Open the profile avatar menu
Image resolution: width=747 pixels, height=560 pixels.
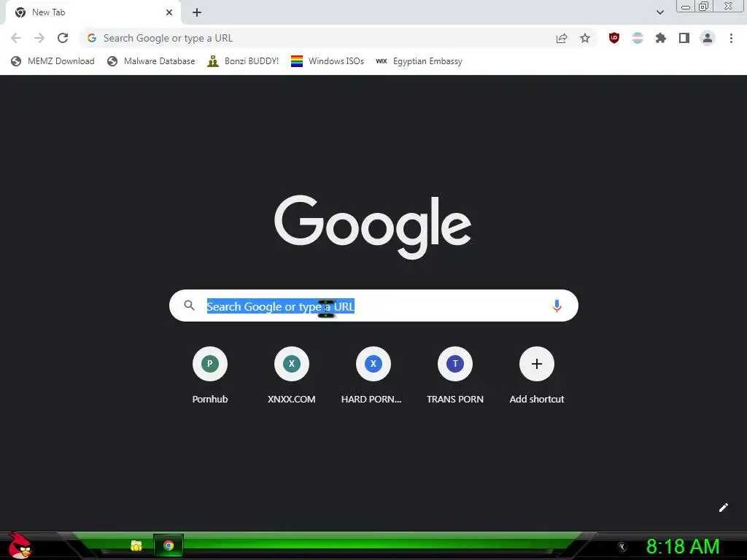(x=708, y=38)
